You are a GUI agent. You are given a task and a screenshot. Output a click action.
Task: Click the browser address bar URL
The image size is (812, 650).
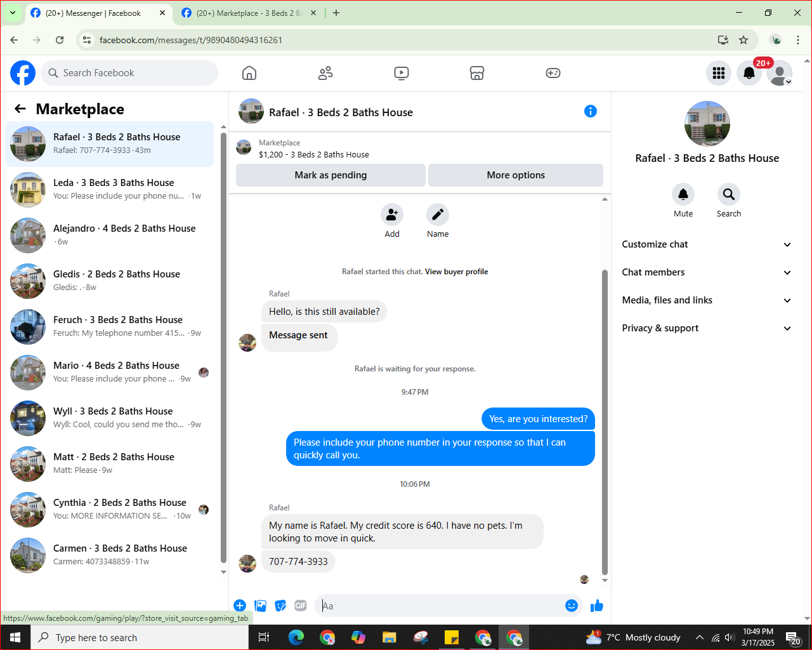[191, 40]
